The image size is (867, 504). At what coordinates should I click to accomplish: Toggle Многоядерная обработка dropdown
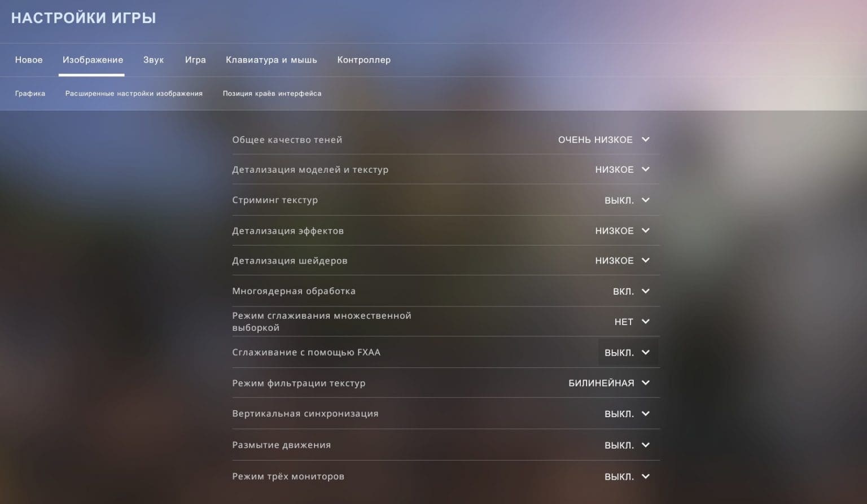(632, 291)
